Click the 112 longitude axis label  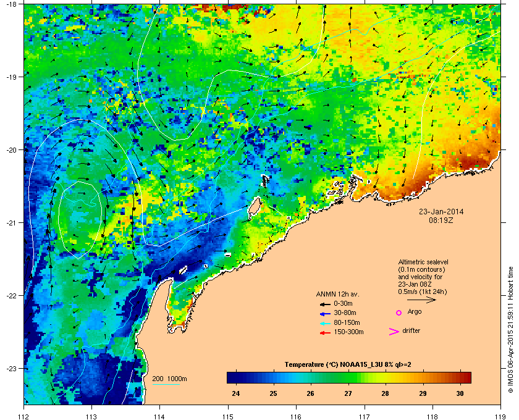(24, 416)
